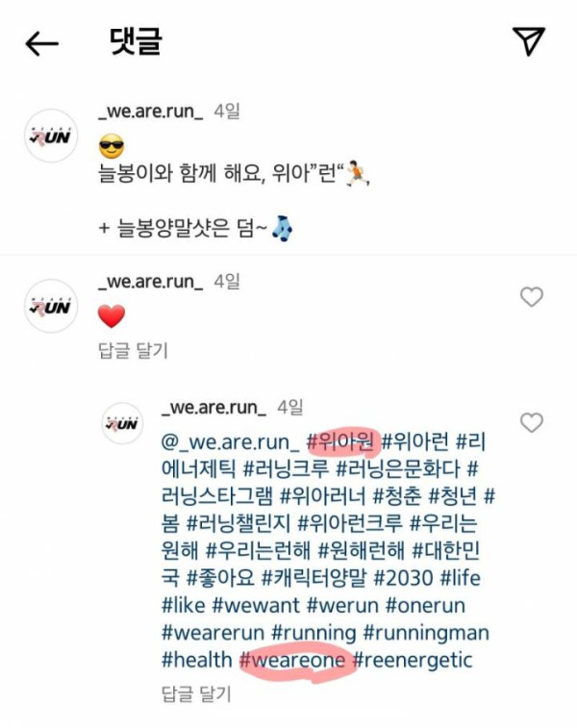Open username on the hashtag reply

(x=213, y=407)
